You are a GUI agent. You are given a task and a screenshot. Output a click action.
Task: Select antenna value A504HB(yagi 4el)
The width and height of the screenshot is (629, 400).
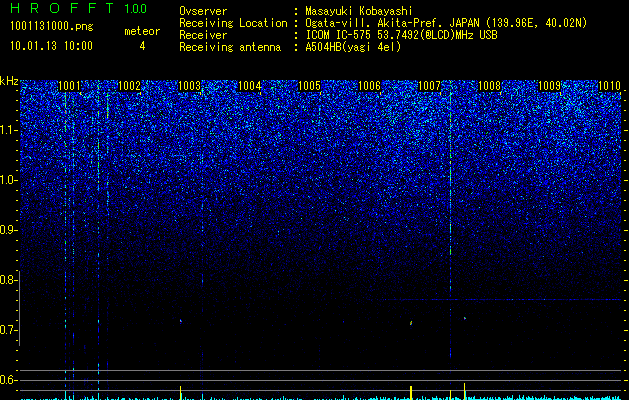click(x=353, y=47)
